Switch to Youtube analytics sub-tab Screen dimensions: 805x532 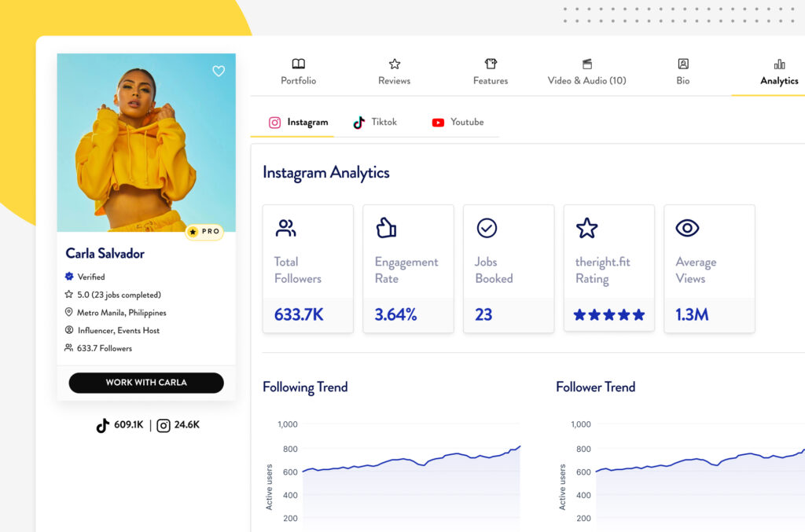pos(458,122)
